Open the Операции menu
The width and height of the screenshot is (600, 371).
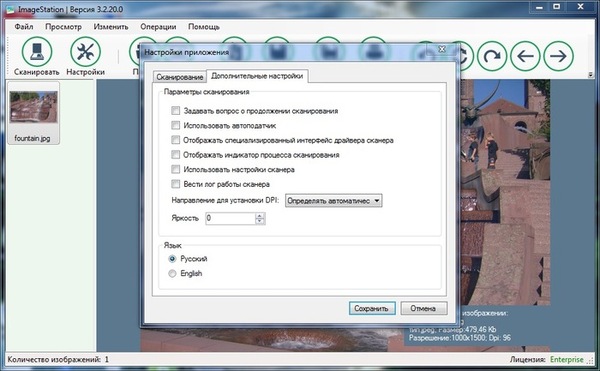coord(158,27)
